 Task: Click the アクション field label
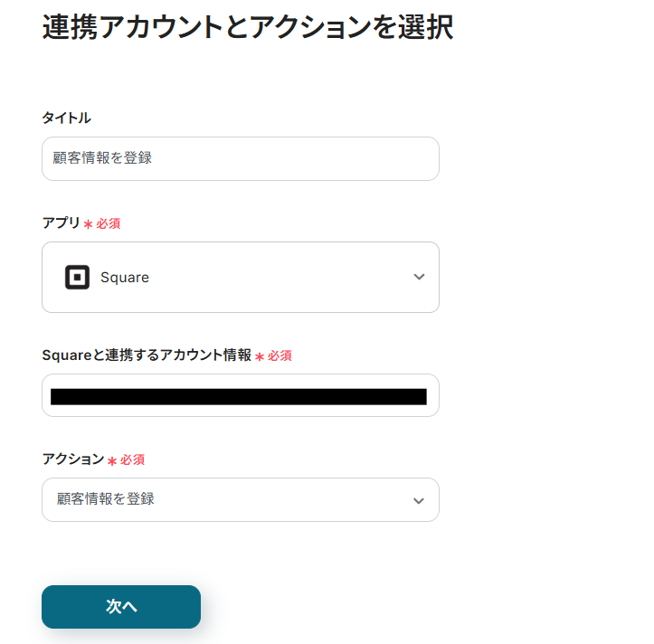pos(73,459)
